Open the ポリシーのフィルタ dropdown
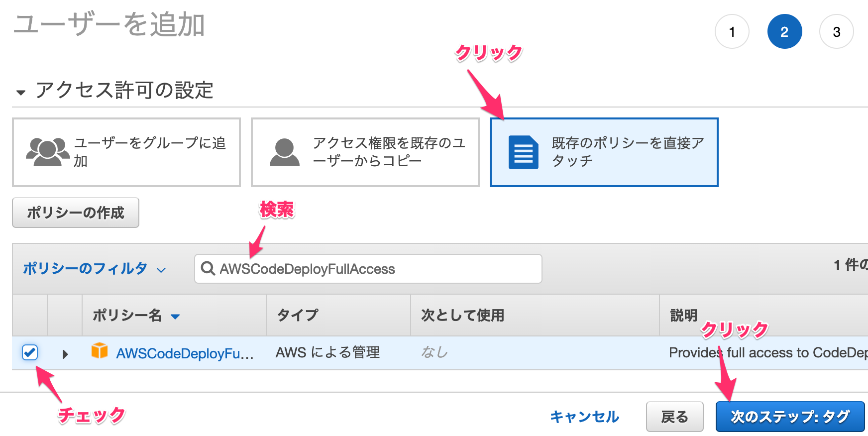This screenshot has width=868, height=436. (x=94, y=269)
